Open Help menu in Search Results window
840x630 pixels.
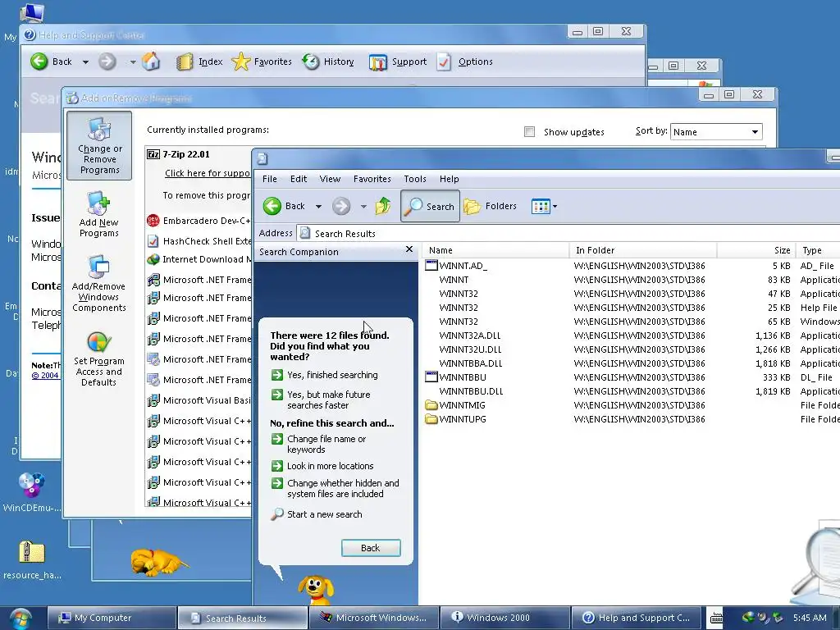[449, 179]
